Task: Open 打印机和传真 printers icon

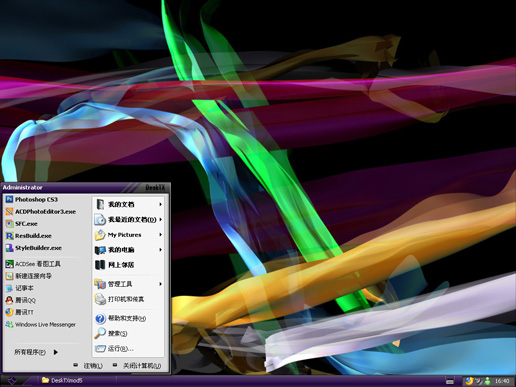Action: 100,299
